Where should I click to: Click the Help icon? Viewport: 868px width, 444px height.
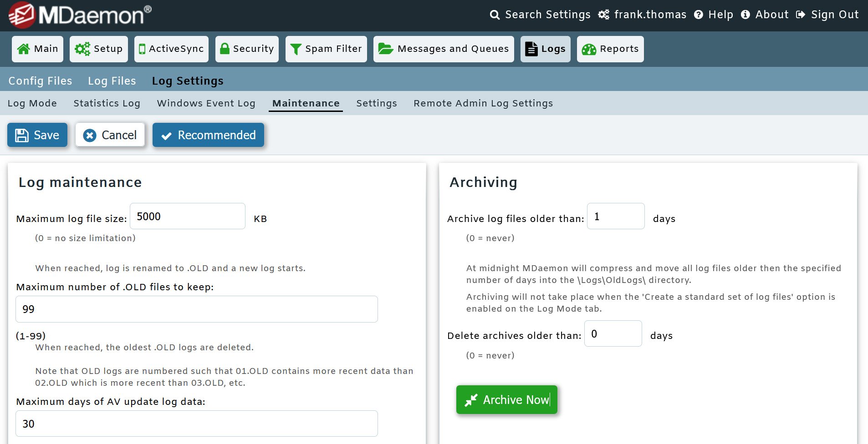click(x=714, y=14)
